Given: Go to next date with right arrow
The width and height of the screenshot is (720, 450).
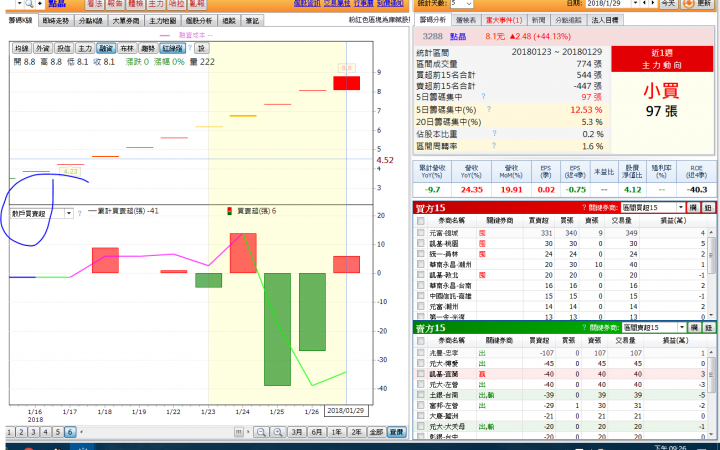Looking at the screenshot, I should (x=652, y=3).
